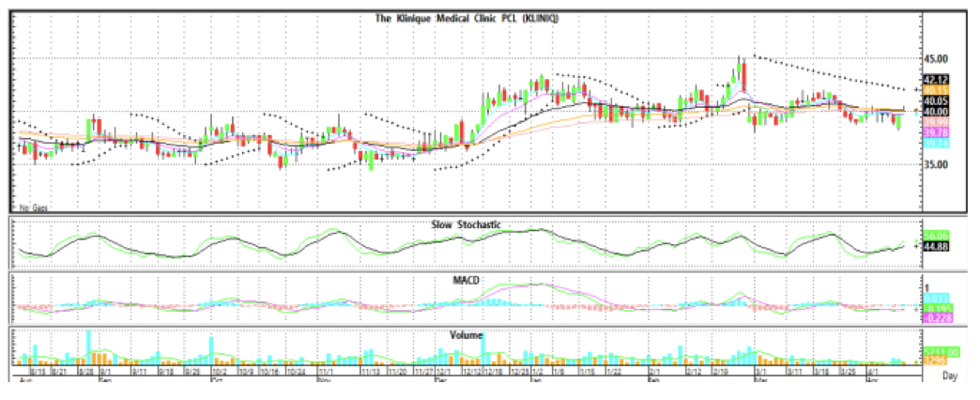Click the pink 39.99 value tag
The width and height of the screenshot is (980, 400).
pos(936,121)
